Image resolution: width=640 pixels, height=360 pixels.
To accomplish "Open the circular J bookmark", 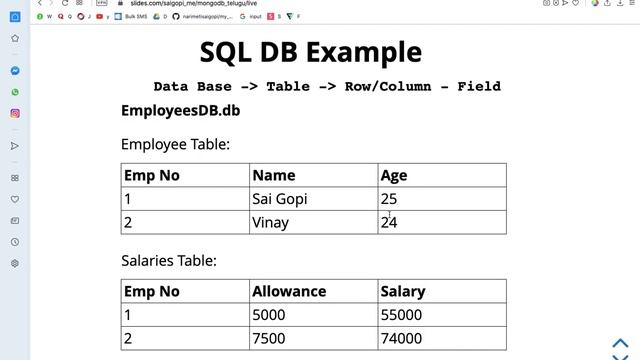I will (x=84, y=17).
